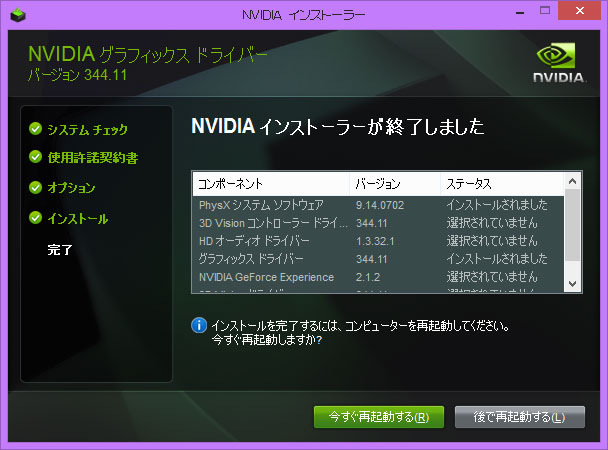The image size is (608, 450).
Task: Select オプション step in sidebar
Action: [x=71, y=188]
